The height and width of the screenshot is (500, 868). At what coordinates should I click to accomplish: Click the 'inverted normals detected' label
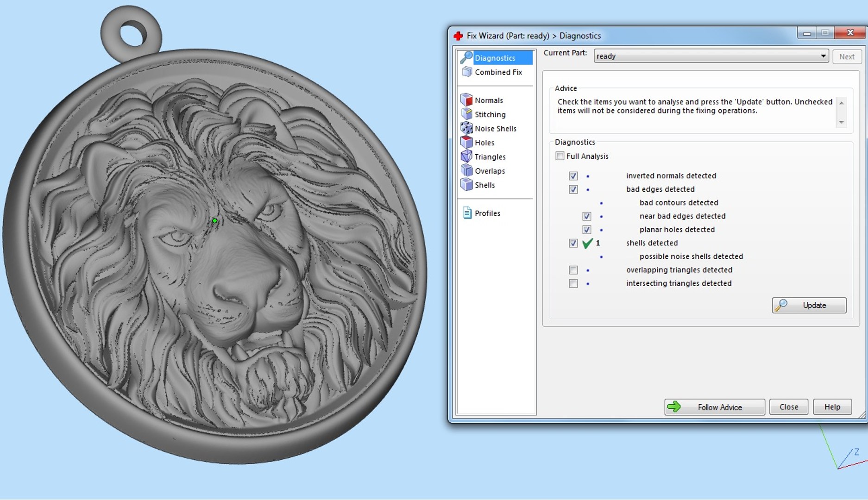pos(671,176)
